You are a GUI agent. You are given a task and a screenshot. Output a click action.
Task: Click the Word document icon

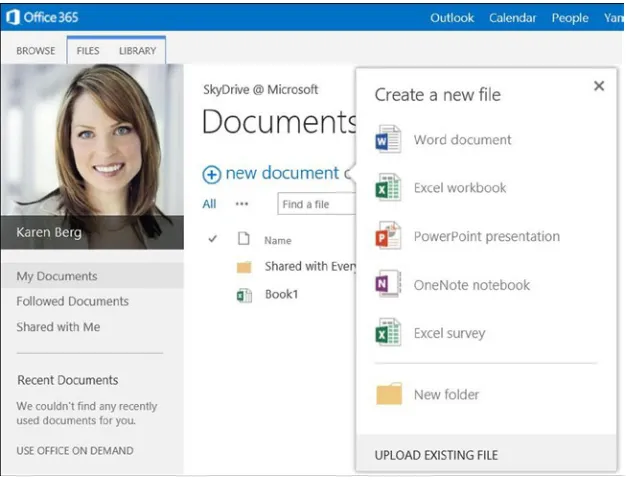pyautogui.click(x=388, y=139)
